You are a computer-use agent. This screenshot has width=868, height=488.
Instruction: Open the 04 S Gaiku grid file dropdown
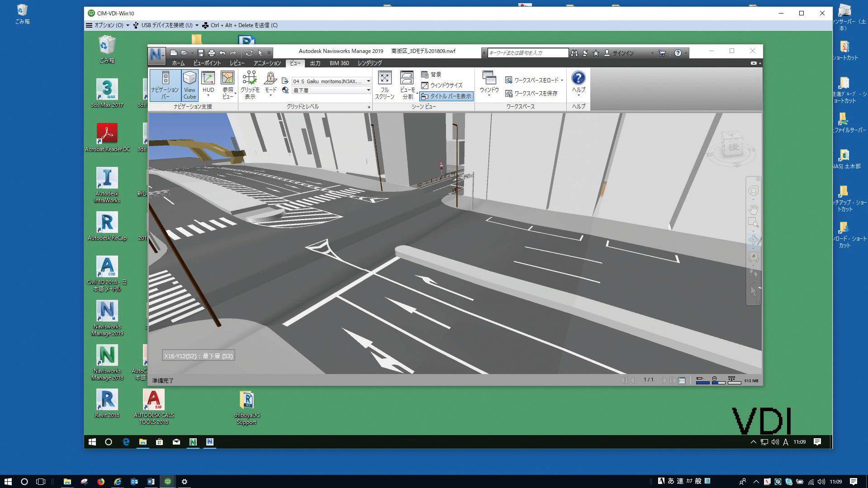coord(331,81)
